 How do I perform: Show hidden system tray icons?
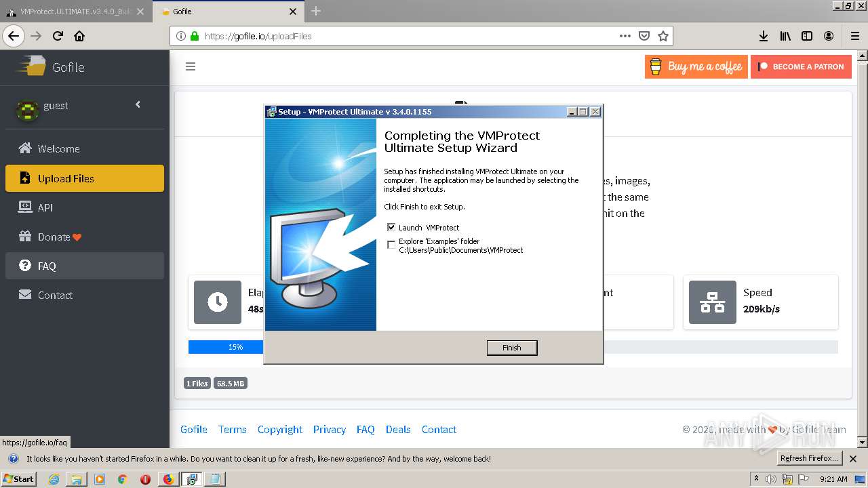[756, 479]
